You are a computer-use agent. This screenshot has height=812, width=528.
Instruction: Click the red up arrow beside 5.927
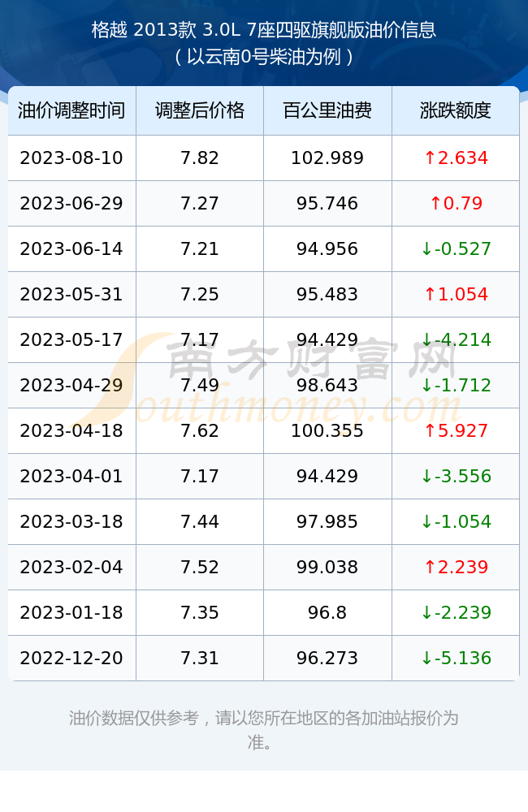point(430,431)
